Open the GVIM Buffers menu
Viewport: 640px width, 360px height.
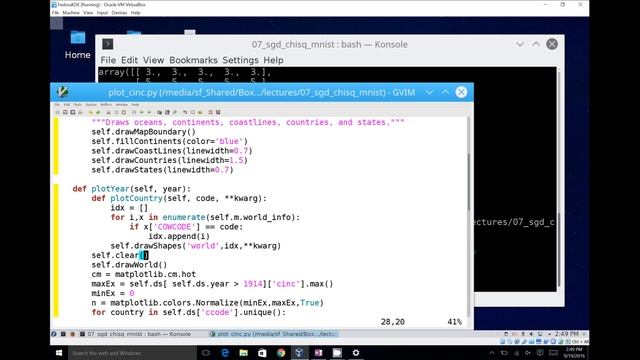[106, 105]
